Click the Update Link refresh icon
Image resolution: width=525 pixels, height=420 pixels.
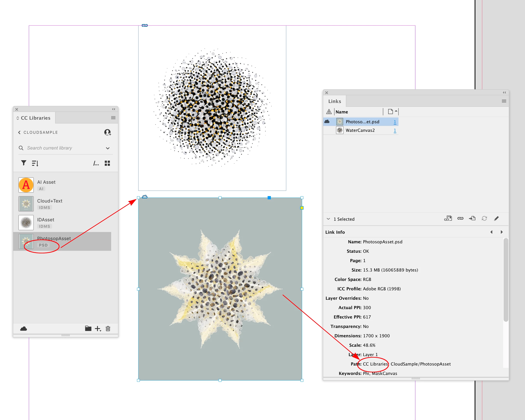tap(484, 218)
